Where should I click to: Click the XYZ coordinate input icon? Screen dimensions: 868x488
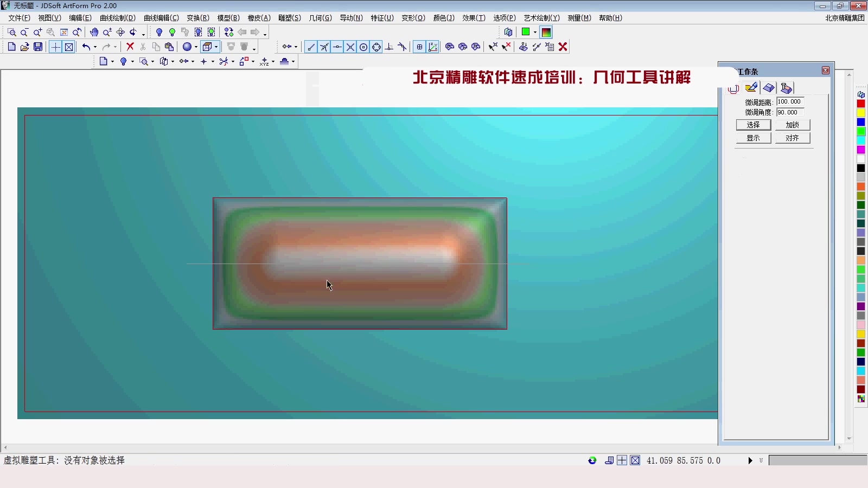point(264,61)
